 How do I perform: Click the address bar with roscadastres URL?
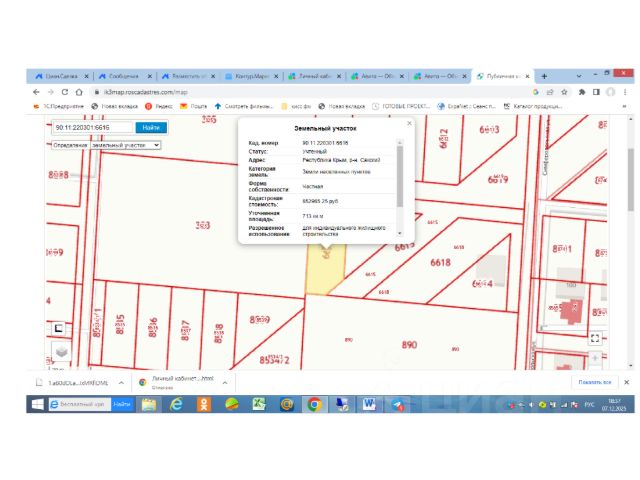point(310,92)
